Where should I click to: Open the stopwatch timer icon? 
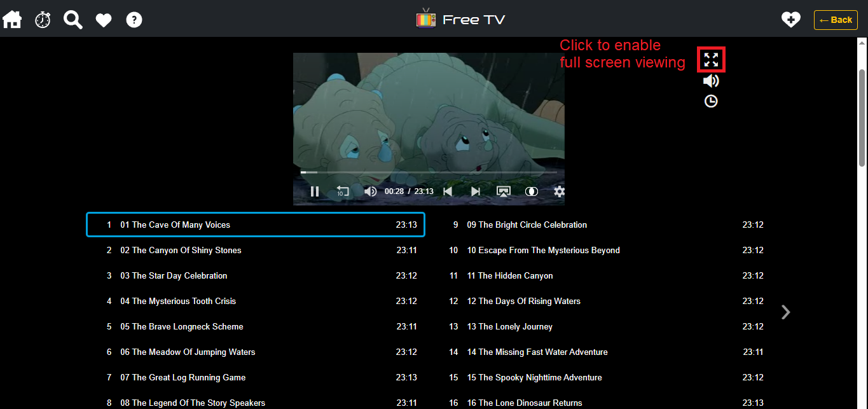(43, 20)
